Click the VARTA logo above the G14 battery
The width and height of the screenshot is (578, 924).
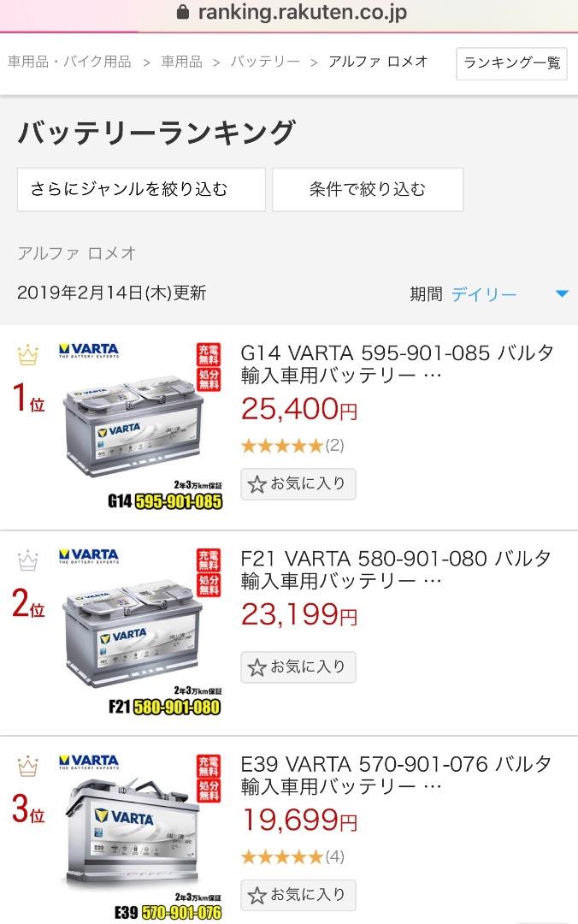tap(89, 351)
